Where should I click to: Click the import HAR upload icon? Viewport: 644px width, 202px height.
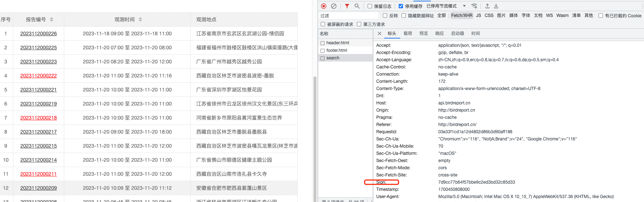click(x=487, y=6)
